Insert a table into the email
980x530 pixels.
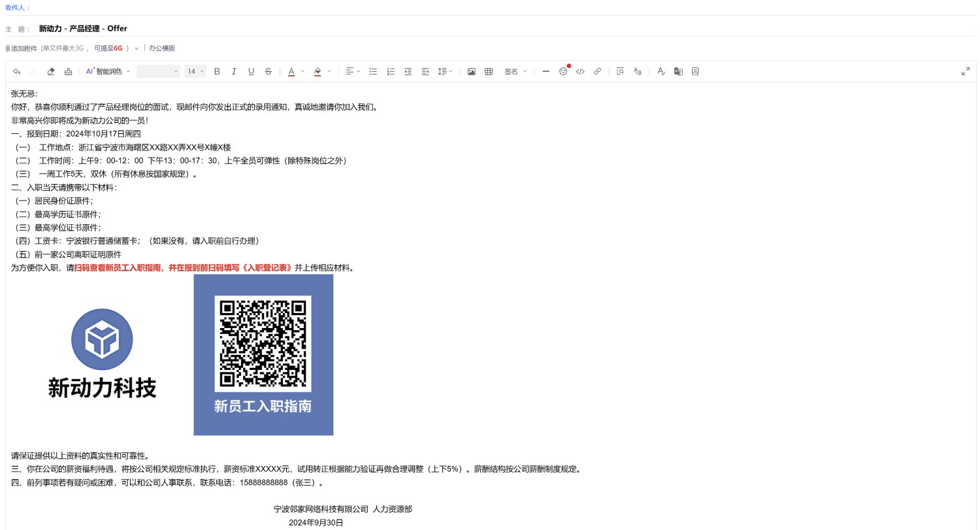coord(488,71)
